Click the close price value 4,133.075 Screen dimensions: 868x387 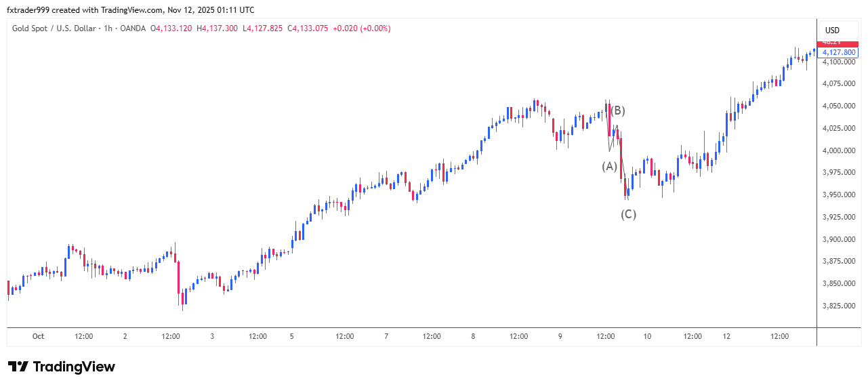pyautogui.click(x=310, y=28)
